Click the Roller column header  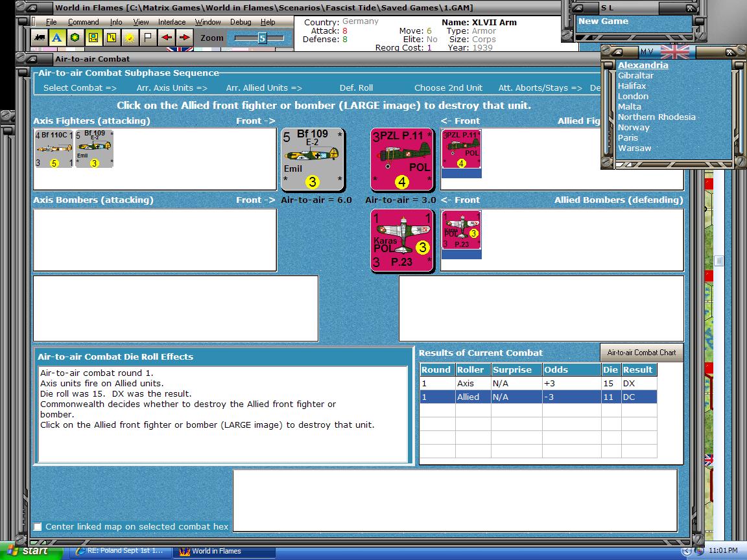coord(473,370)
